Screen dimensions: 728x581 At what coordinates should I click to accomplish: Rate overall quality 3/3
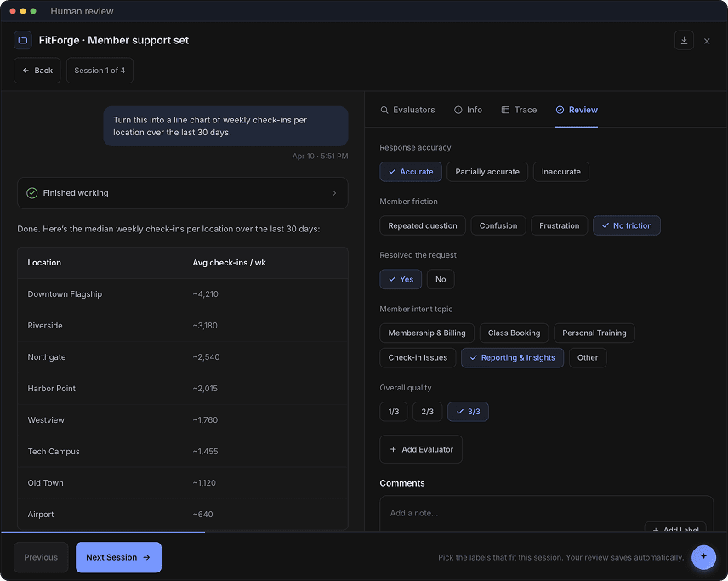click(x=468, y=412)
